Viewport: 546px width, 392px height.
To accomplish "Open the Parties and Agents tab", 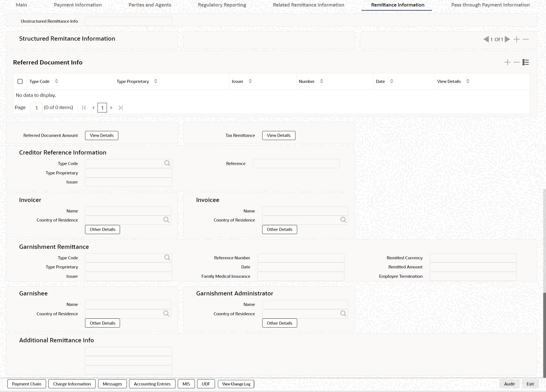I will (x=150, y=5).
